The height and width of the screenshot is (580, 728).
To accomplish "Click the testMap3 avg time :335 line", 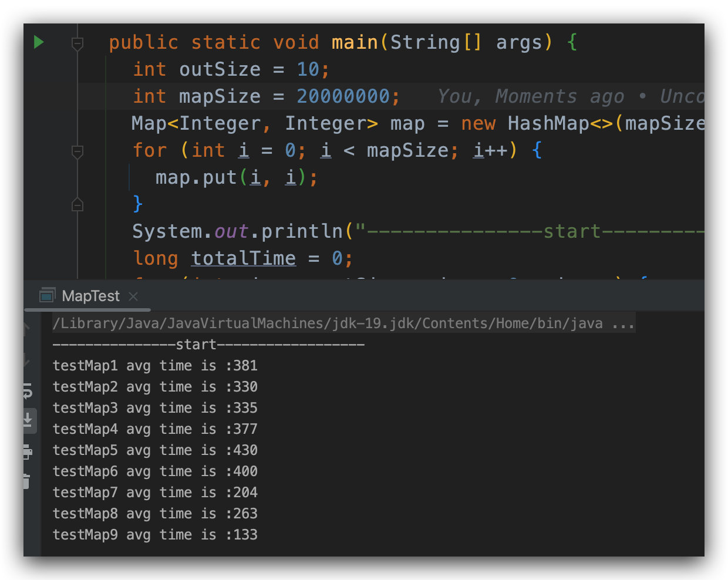I will click(155, 408).
